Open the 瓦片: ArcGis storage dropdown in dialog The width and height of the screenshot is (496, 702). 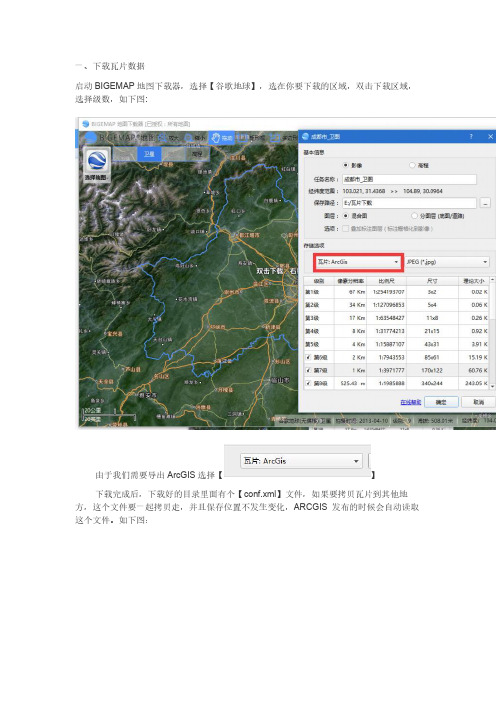[x=358, y=262]
